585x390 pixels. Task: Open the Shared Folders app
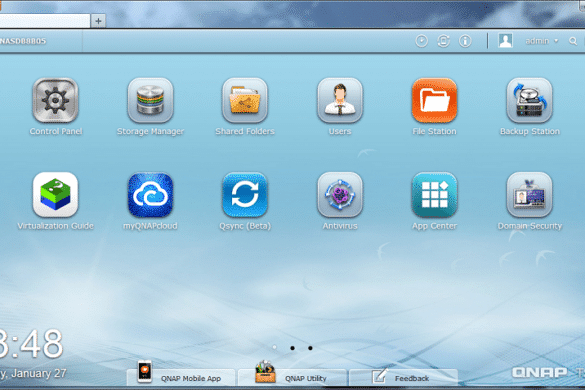[x=245, y=100]
